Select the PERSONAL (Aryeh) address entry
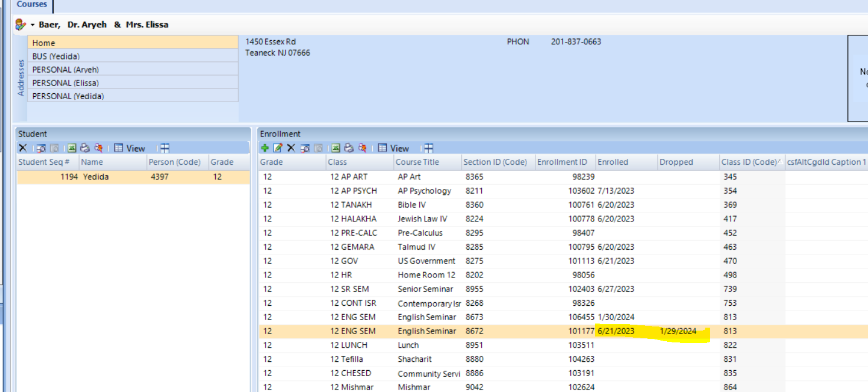868x392 pixels. [133, 69]
